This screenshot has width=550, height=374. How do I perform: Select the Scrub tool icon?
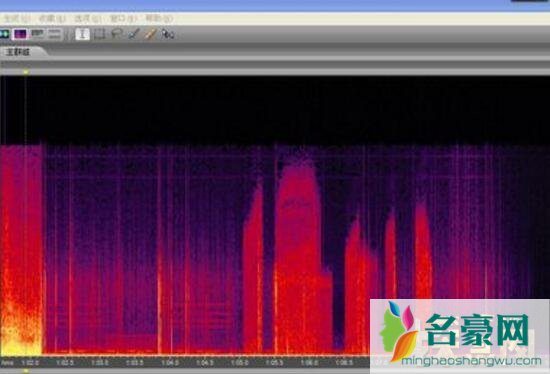[168, 34]
